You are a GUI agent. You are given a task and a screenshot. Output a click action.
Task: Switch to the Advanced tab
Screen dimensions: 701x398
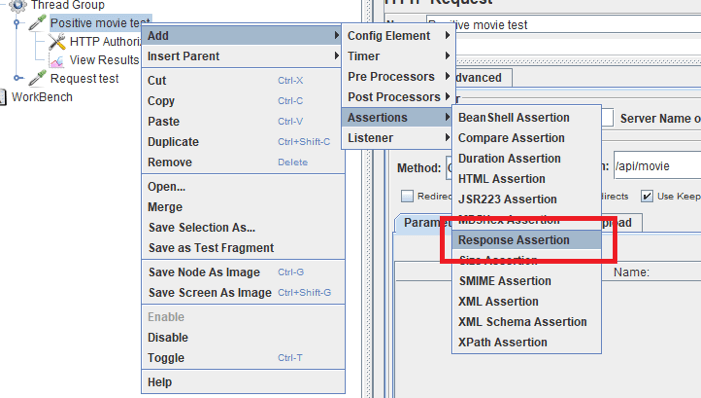point(483,78)
